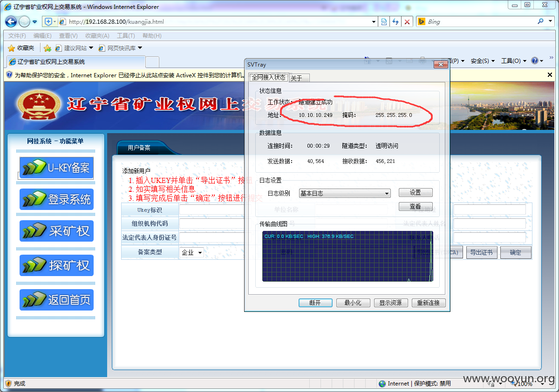The image size is (559, 392).
Task: Select the 辽宁省矿业权网上交易系统 browser tab
Action: [75, 61]
